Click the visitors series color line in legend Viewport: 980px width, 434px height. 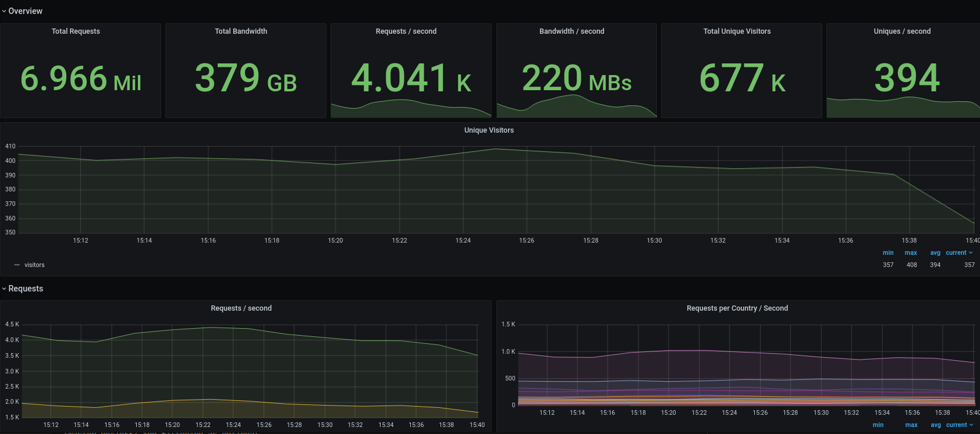click(17, 265)
